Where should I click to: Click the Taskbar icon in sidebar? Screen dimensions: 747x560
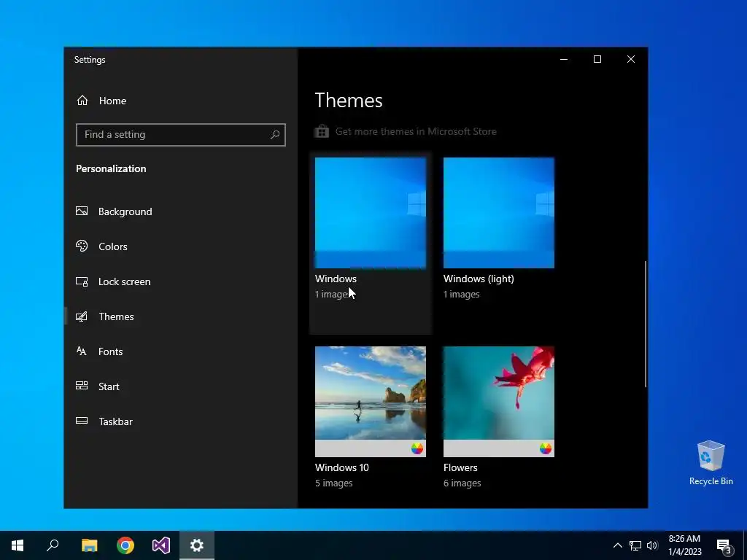pyautogui.click(x=82, y=421)
